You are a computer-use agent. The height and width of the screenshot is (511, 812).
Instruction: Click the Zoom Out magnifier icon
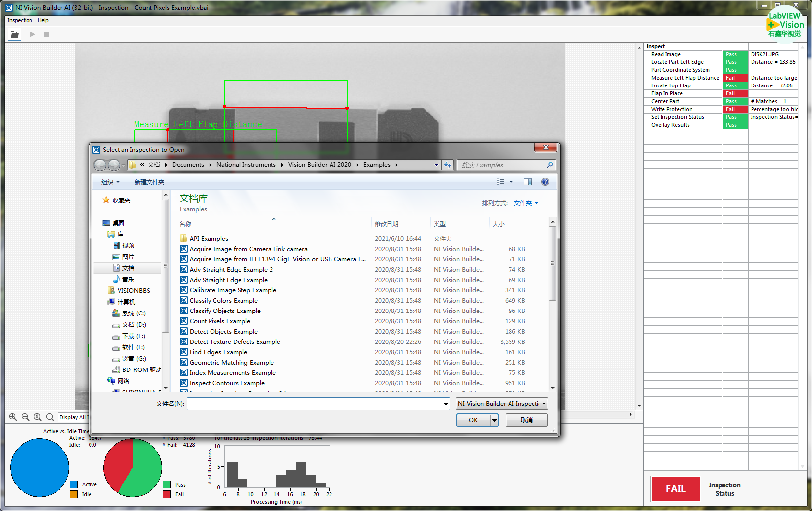[x=25, y=417]
